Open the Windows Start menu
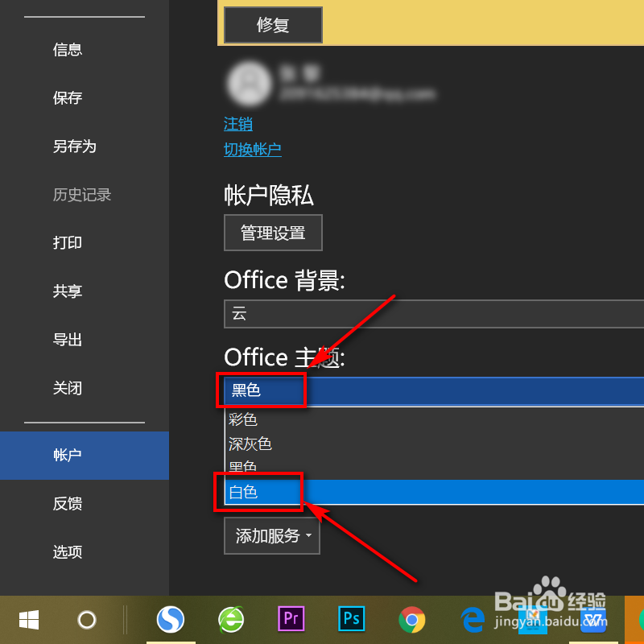Screen dimensions: 644x644 click(29, 619)
